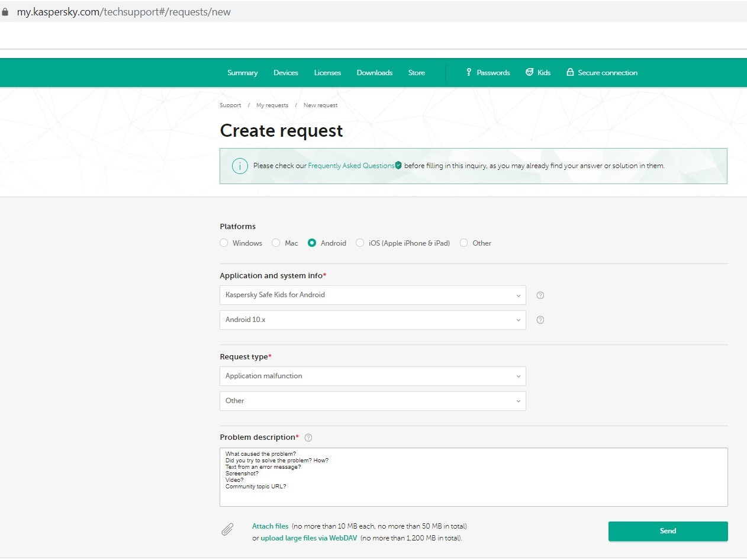
Task: Click the Support breadcrumb link
Action: (x=230, y=105)
